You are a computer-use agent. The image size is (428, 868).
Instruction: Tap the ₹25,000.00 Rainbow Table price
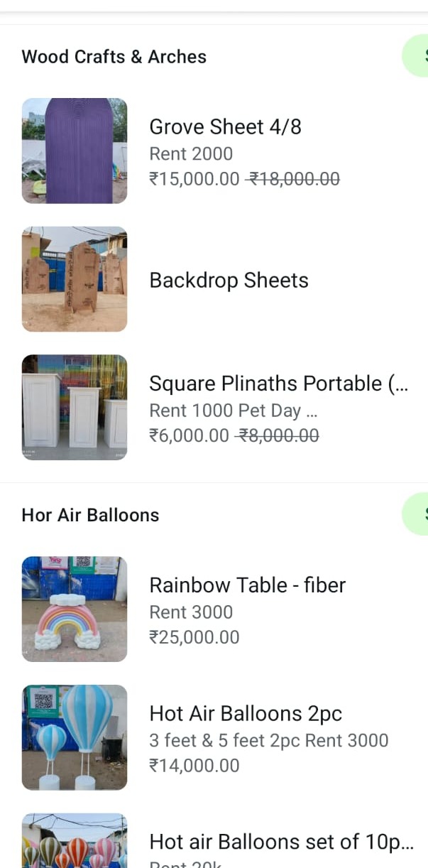point(194,637)
